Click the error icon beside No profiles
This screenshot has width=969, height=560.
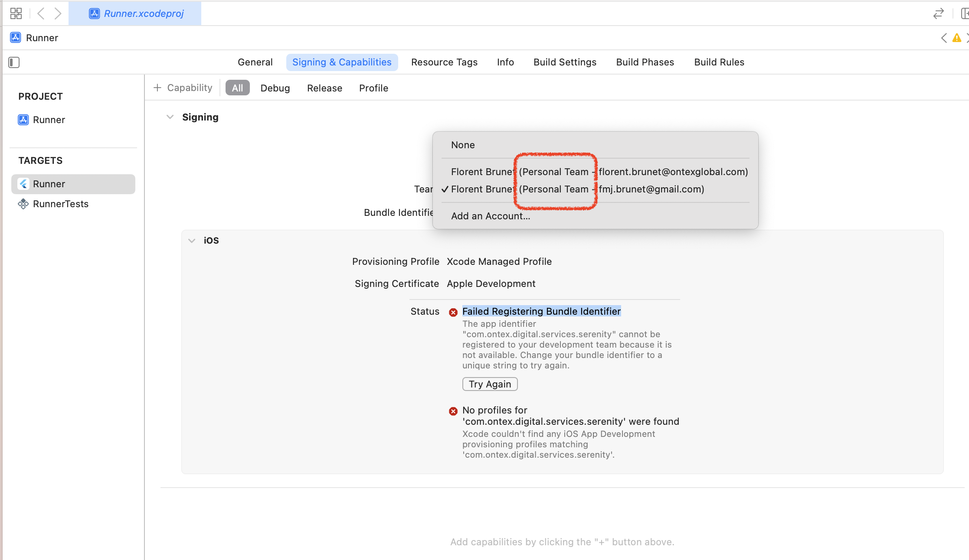tap(453, 411)
